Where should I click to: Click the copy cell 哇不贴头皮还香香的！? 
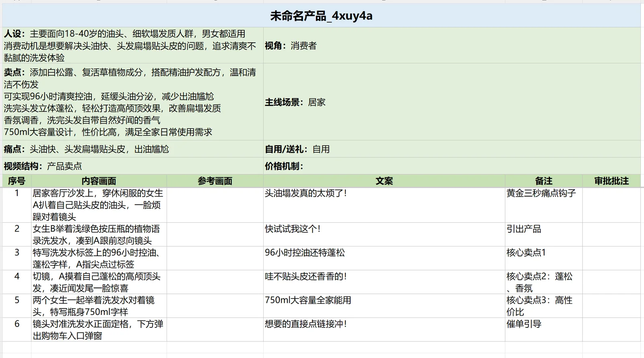[x=384, y=282]
